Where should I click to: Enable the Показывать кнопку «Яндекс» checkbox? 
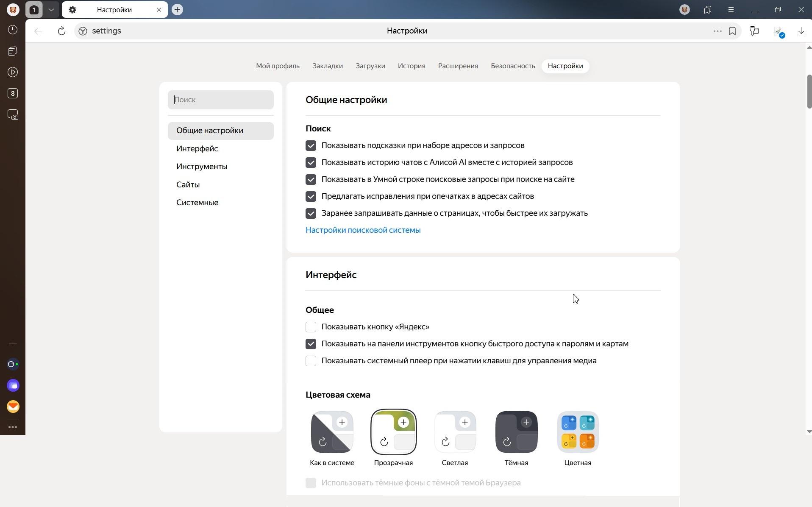311,327
